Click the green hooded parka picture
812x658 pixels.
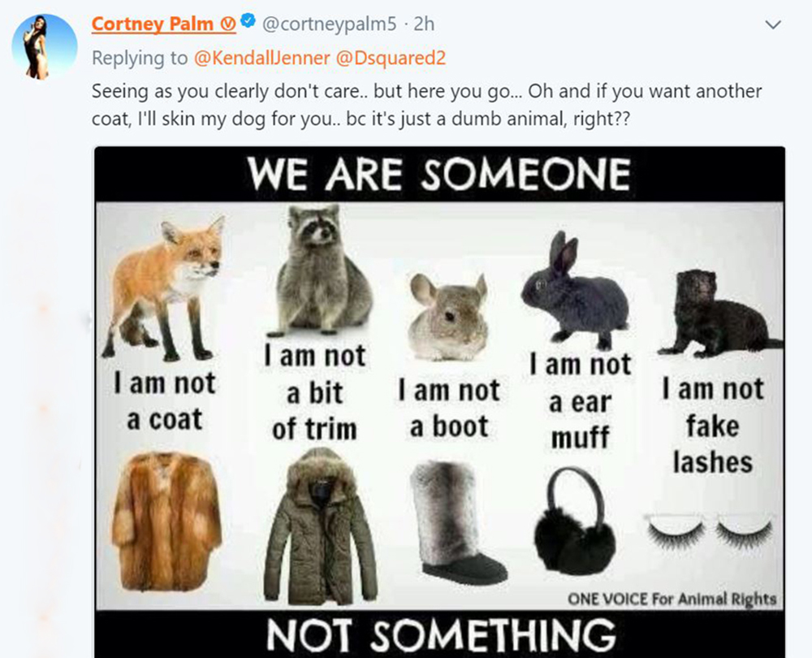click(x=321, y=526)
